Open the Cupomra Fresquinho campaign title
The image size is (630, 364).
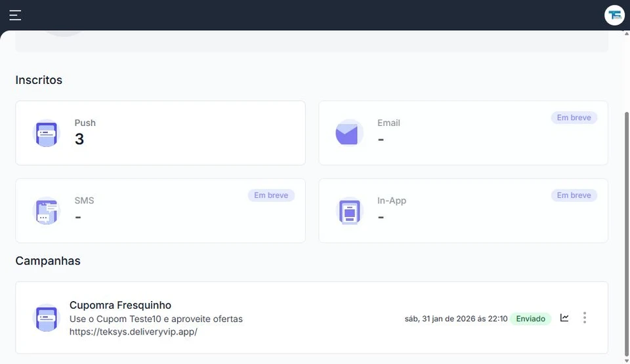pos(120,305)
